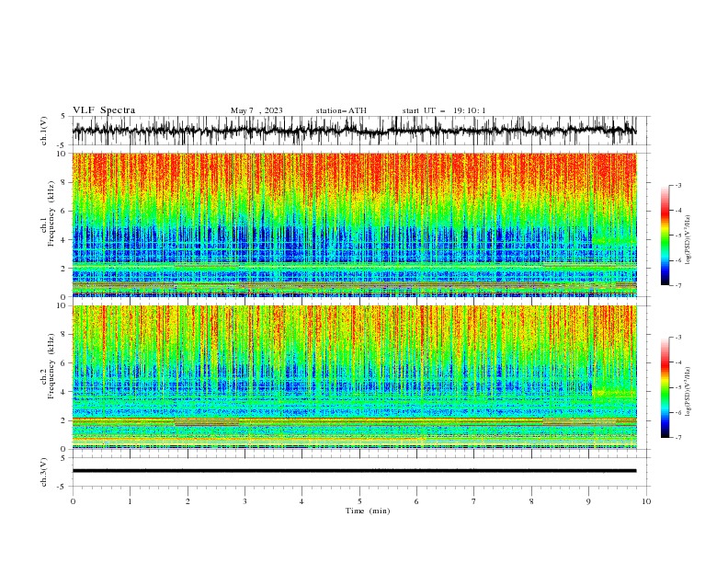The image size is (728, 563).
Task: Click the 'Time (min)' axis title
Action: (x=368, y=511)
